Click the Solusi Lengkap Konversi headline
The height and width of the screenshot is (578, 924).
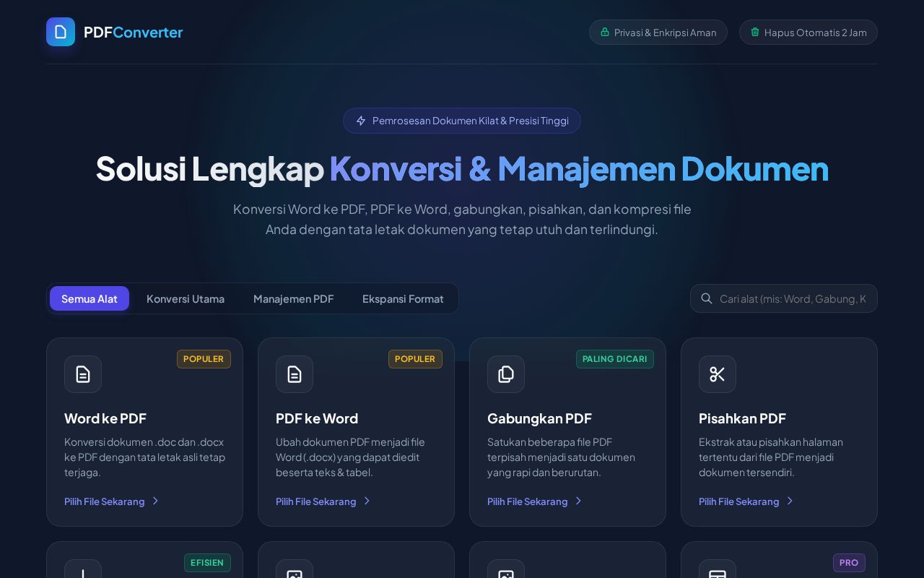click(x=462, y=168)
